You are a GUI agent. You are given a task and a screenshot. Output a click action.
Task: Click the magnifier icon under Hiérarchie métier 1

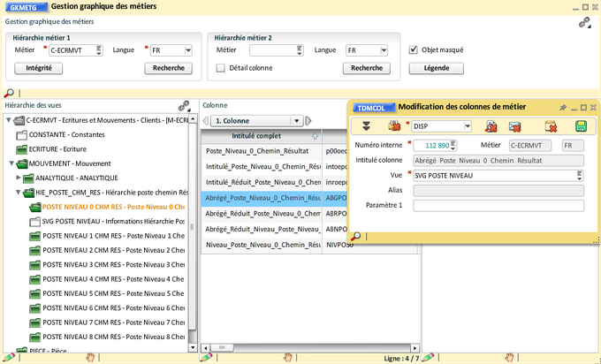(9, 93)
